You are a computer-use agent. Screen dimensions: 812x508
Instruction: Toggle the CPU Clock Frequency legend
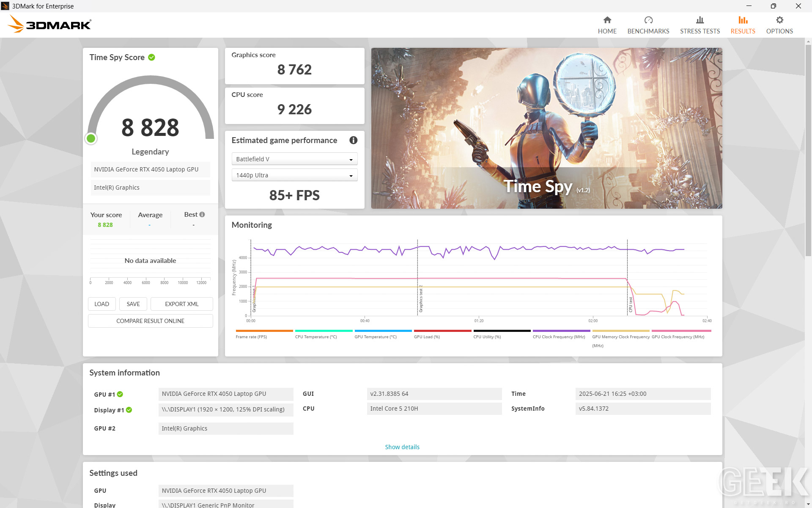coord(561,334)
